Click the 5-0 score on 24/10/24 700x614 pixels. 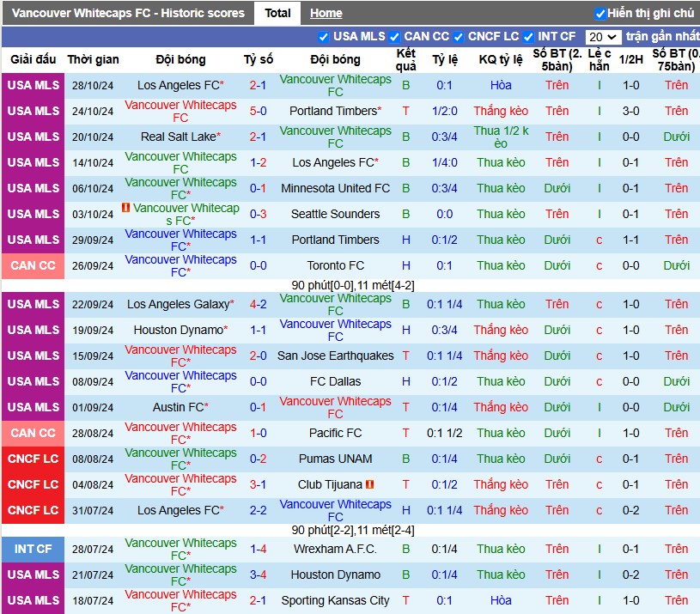258,111
